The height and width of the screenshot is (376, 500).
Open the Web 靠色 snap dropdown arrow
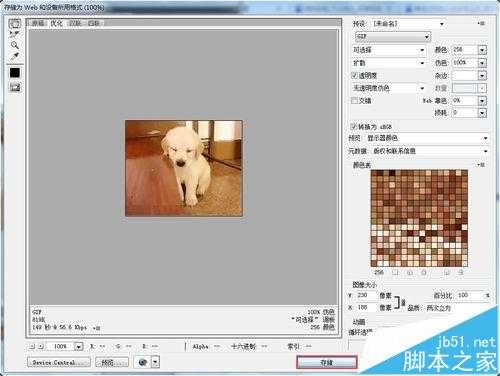click(x=482, y=101)
